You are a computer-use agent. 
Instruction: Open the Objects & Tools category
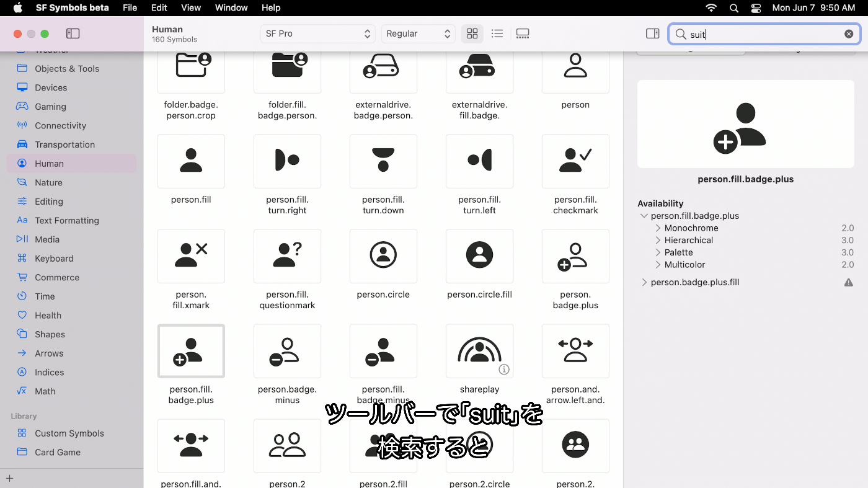pyautogui.click(x=71, y=69)
